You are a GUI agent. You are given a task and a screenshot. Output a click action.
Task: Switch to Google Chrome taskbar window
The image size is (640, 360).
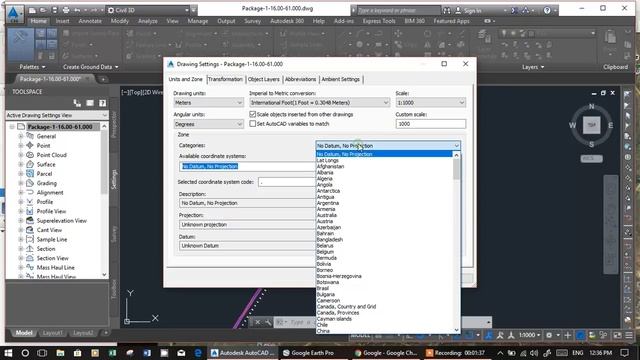(386, 353)
